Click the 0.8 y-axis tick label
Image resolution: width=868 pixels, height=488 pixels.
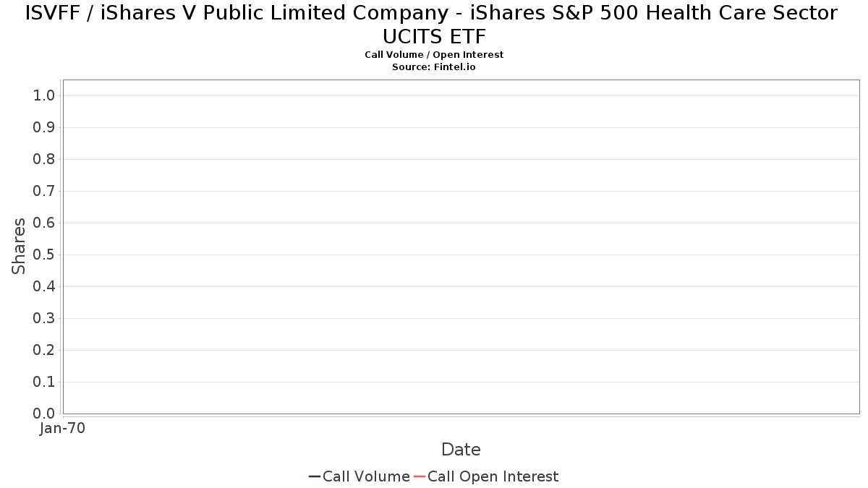point(44,160)
